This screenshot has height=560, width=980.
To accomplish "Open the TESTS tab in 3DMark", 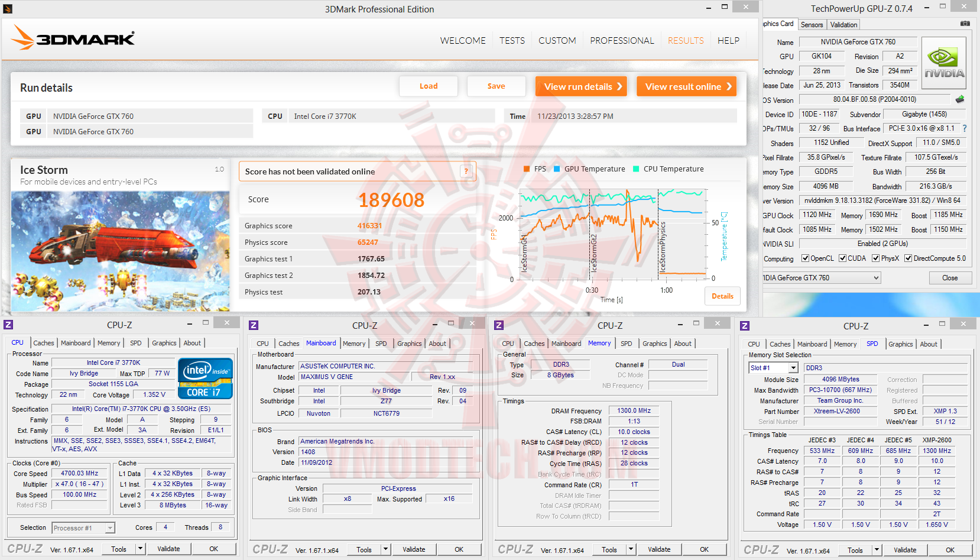I will (512, 41).
